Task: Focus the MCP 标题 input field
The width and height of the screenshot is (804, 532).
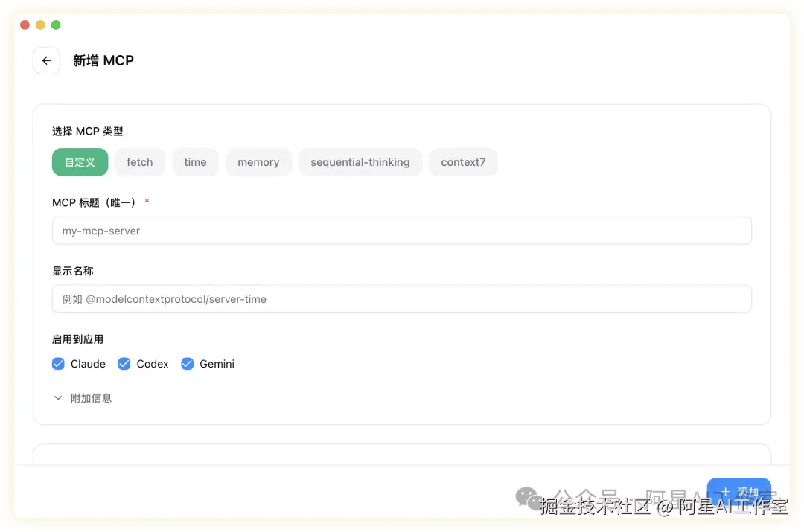Action: (x=401, y=231)
